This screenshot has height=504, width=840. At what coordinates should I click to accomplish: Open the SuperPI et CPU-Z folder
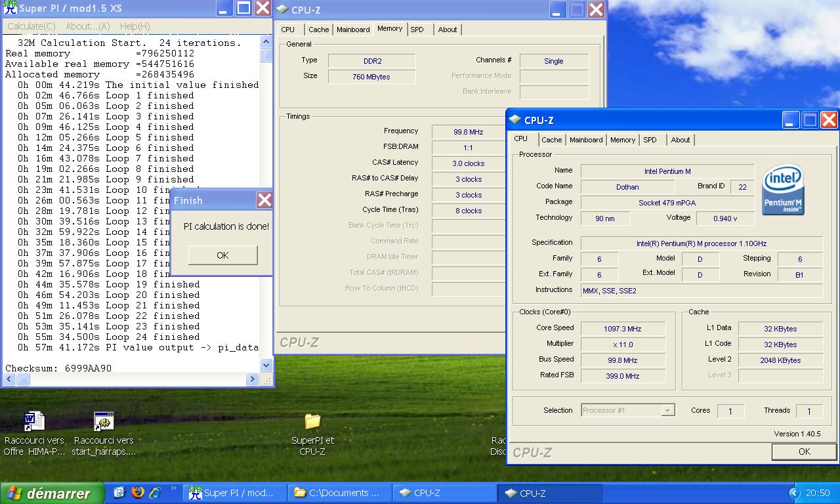click(x=312, y=433)
